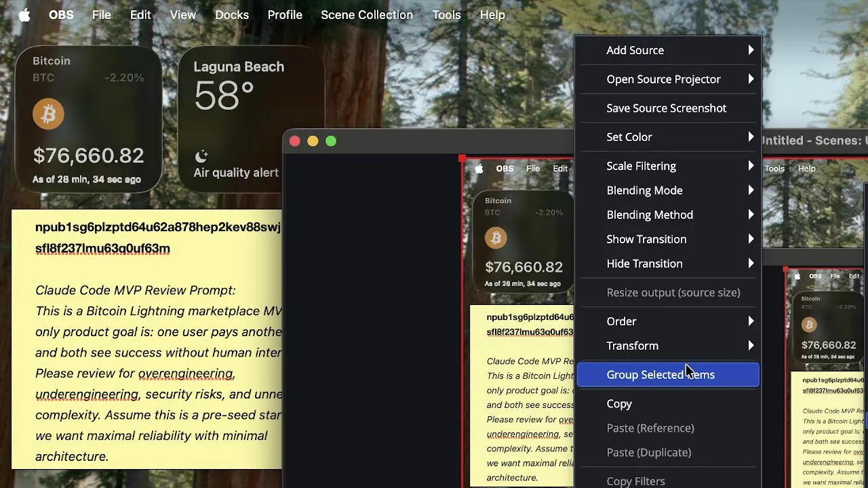Click the Bitcoin logo in desktop widget

click(48, 114)
